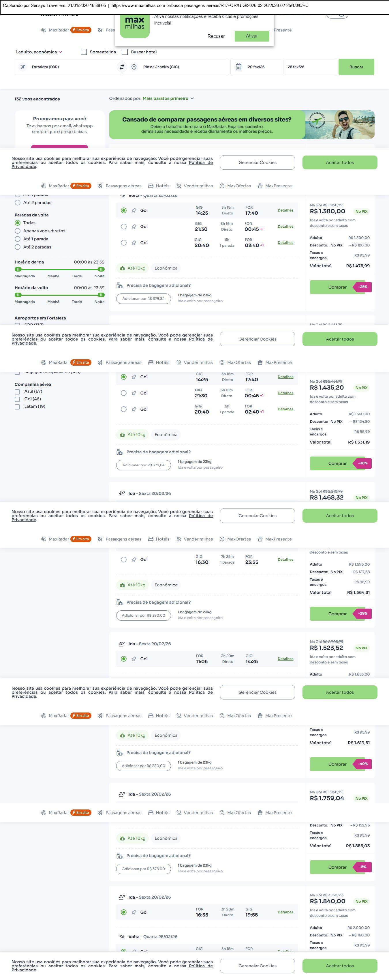Open the Mais baratos primeiro sort dropdown
The width and height of the screenshot is (389, 980).
[x=168, y=98]
